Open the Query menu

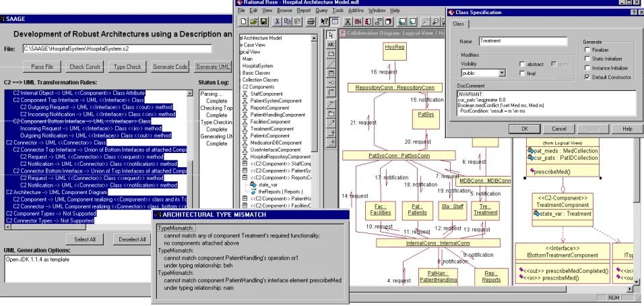(x=321, y=10)
